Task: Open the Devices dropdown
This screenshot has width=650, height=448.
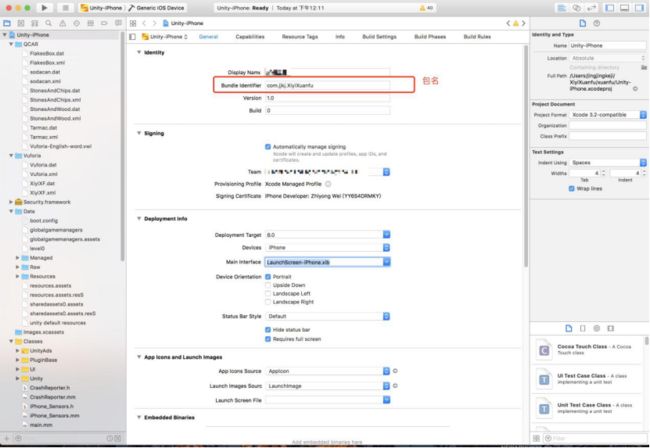Action: tap(386, 247)
